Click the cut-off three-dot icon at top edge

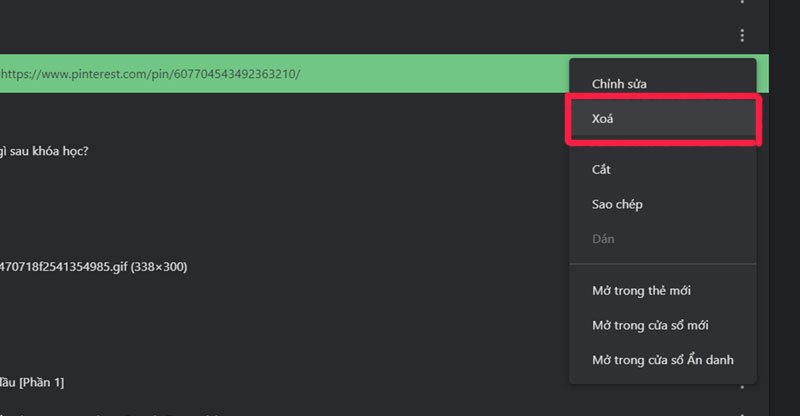click(x=742, y=3)
